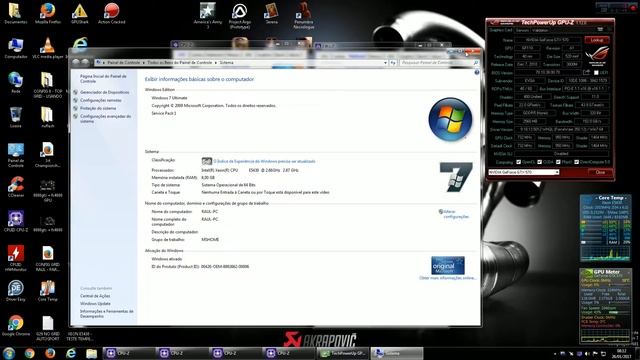Open Informações e Ferramentas de Desempenho link
This screenshot has width=640, height=360.
(107, 314)
